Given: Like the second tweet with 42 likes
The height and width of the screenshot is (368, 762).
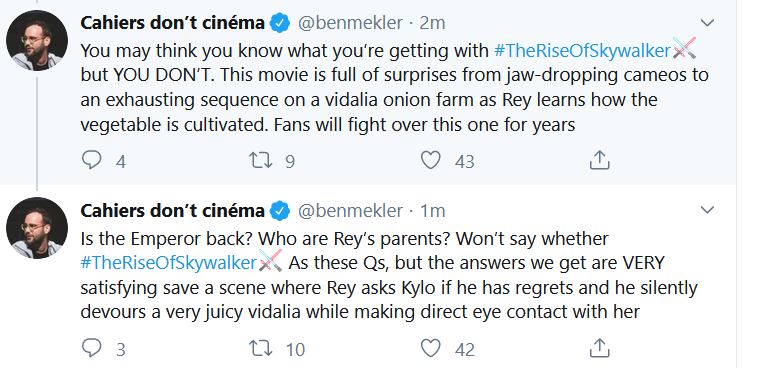Looking at the screenshot, I should (x=431, y=348).
